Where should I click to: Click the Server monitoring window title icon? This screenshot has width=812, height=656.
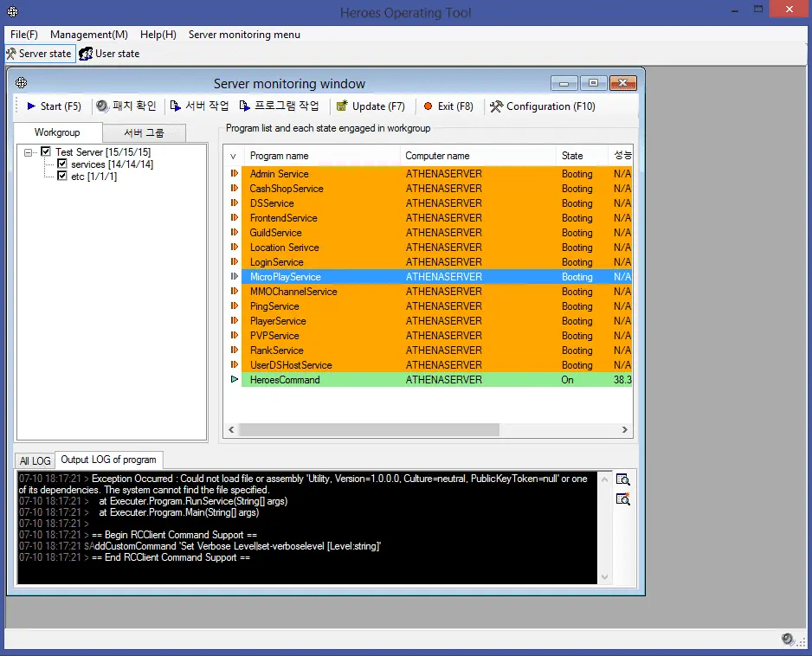point(22,83)
